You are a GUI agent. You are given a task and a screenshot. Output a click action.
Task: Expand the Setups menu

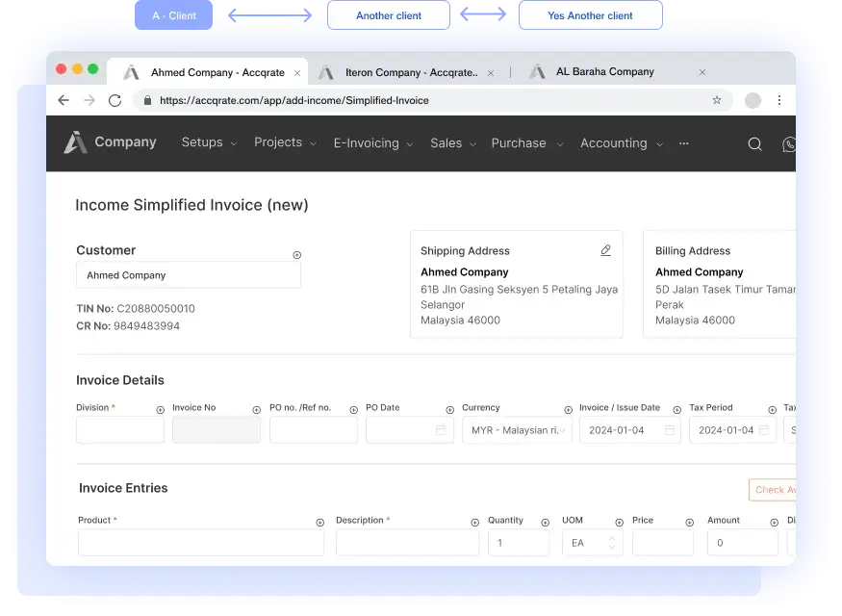click(209, 142)
